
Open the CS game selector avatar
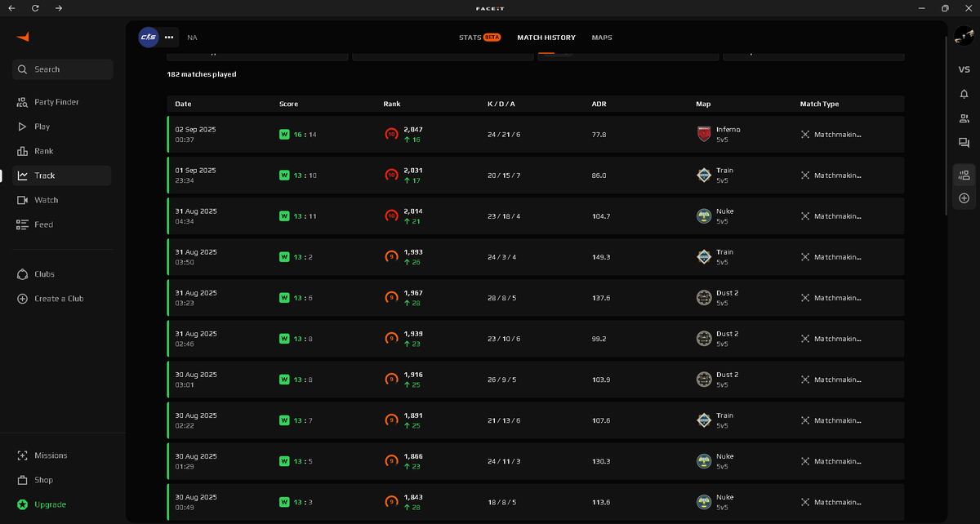point(149,37)
